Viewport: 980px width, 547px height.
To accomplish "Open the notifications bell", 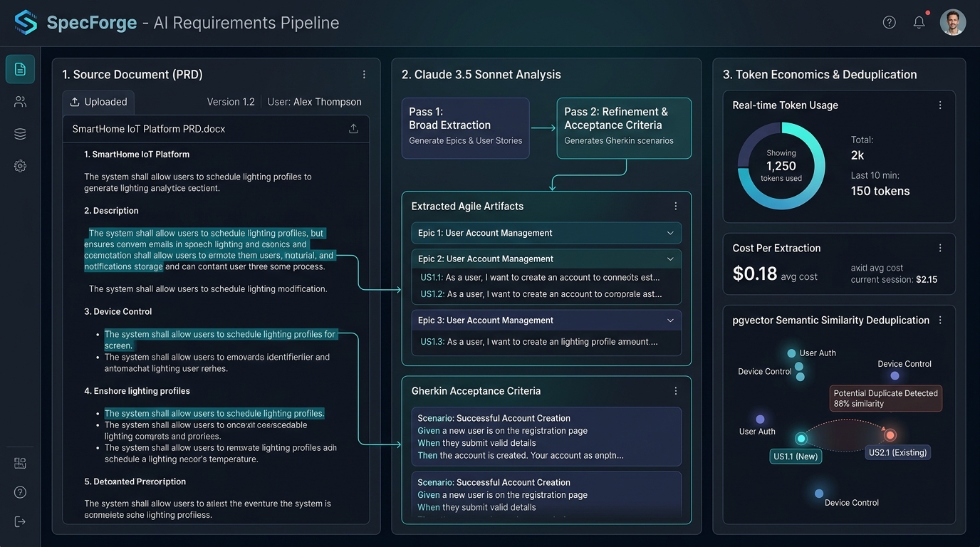I will tap(919, 22).
